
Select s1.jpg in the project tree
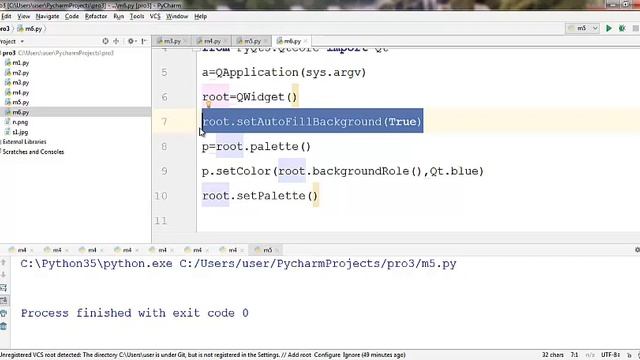coord(20,132)
